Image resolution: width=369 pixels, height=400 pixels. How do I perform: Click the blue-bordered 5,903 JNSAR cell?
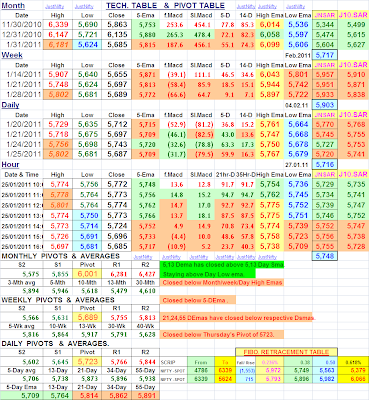325,105
